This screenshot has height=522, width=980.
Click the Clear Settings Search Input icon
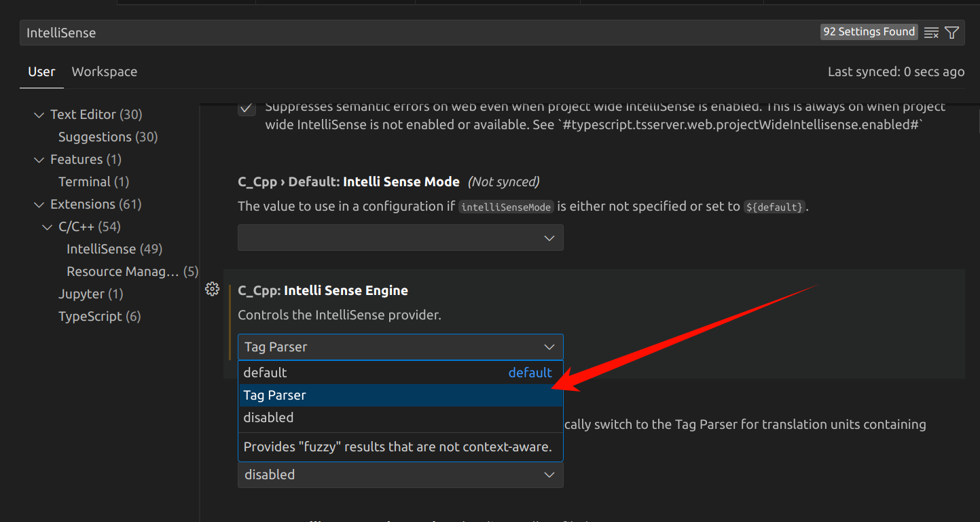tap(932, 33)
